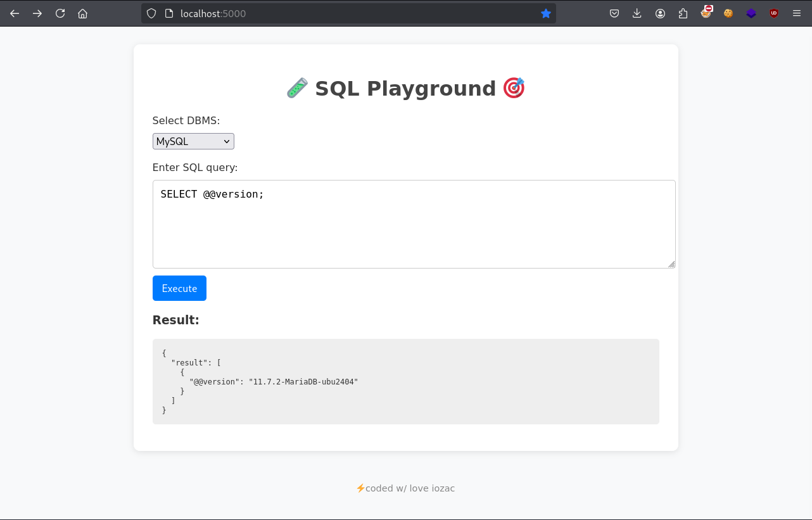This screenshot has width=812, height=520.
Task: Click the "Enter SQL query:" label
Action: (x=195, y=168)
